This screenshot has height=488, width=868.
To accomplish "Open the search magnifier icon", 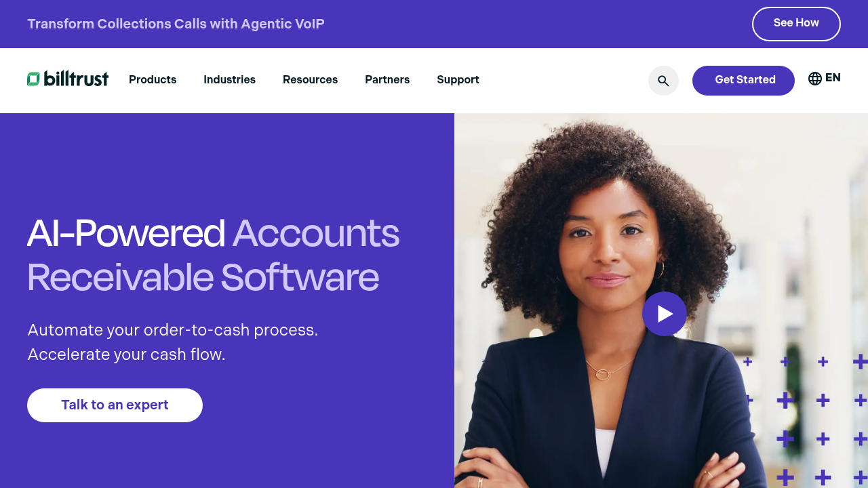I will coord(663,81).
